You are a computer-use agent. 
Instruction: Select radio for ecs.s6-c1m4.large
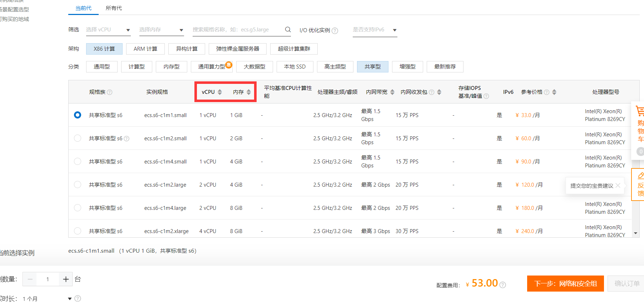(78, 208)
